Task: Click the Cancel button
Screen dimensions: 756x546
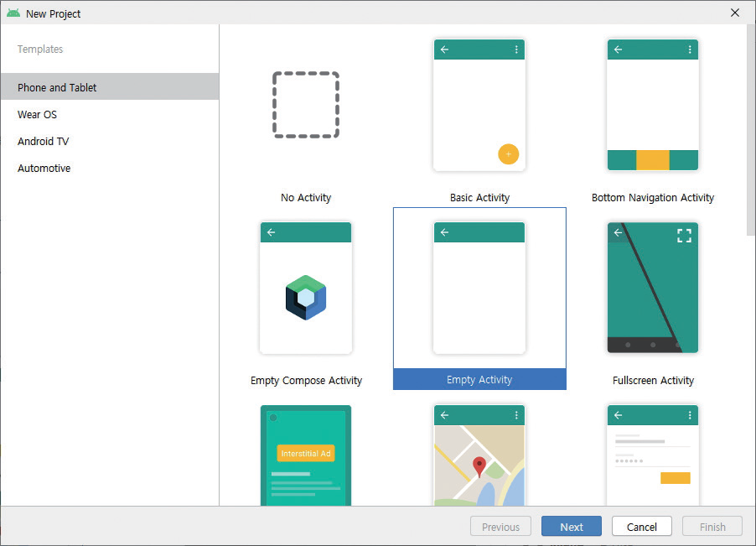Action: (x=642, y=526)
